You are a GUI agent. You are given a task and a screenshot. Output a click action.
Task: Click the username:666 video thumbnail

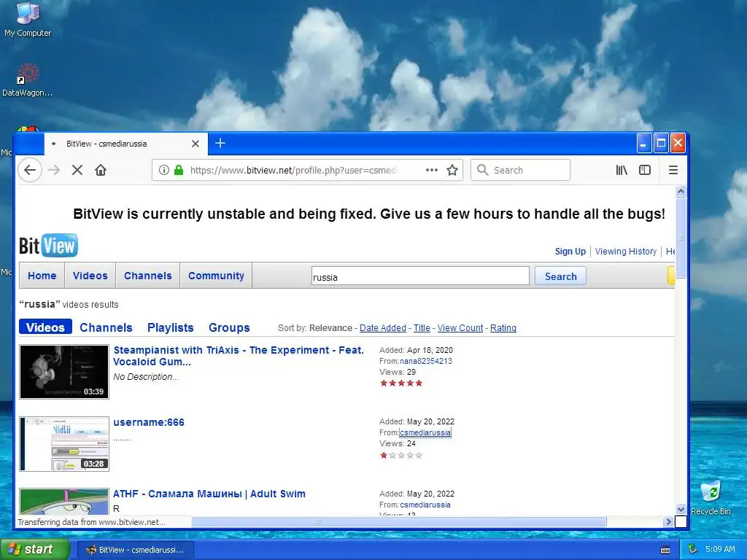pos(64,444)
